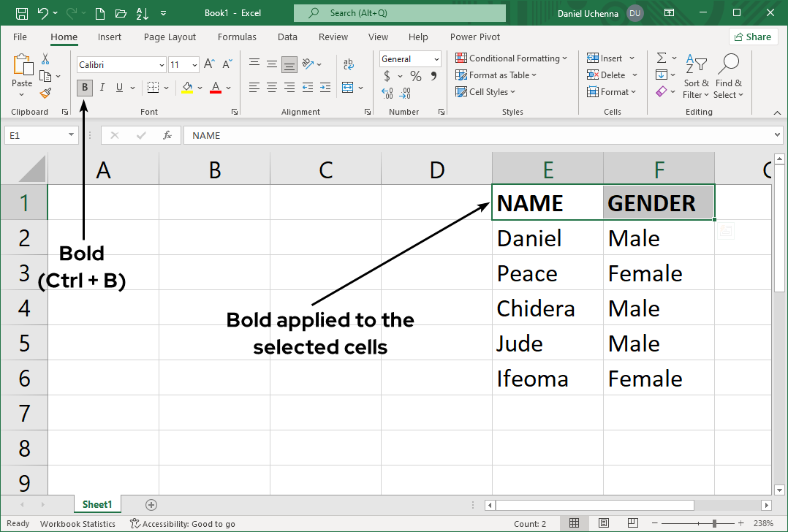Click the Percent Style icon
The height and width of the screenshot is (532, 788).
415,76
